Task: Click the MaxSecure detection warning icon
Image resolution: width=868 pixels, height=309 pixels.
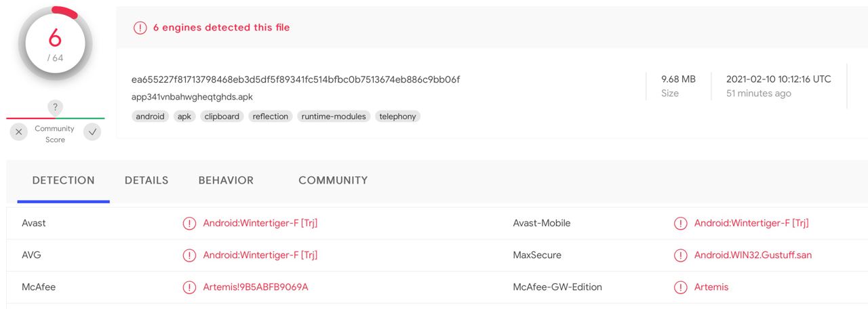Action: click(x=680, y=255)
